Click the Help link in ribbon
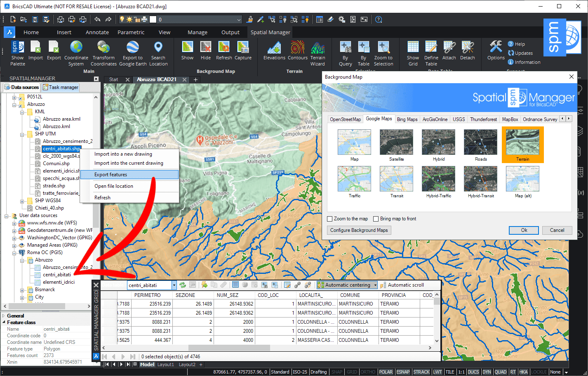The width and height of the screenshot is (588, 376). (x=516, y=44)
